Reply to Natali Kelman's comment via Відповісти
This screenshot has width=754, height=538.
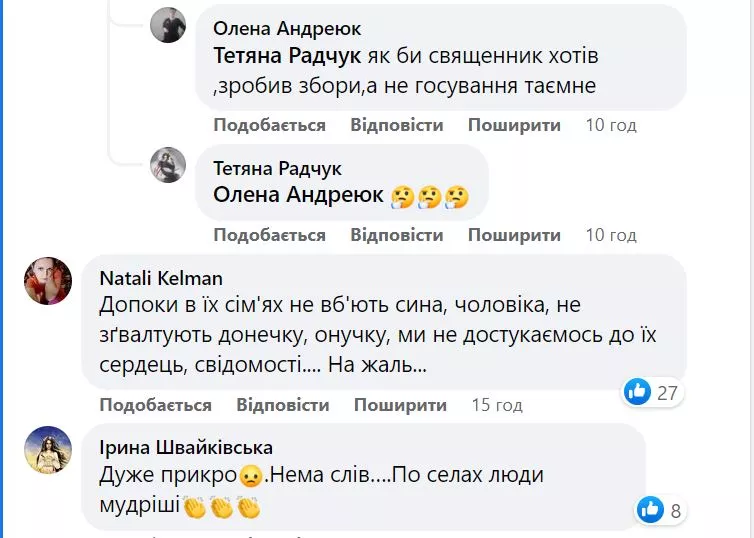tap(282, 405)
